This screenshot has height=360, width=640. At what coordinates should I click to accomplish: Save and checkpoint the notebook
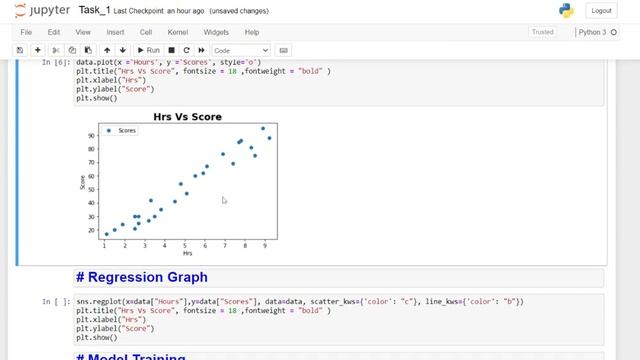20,50
